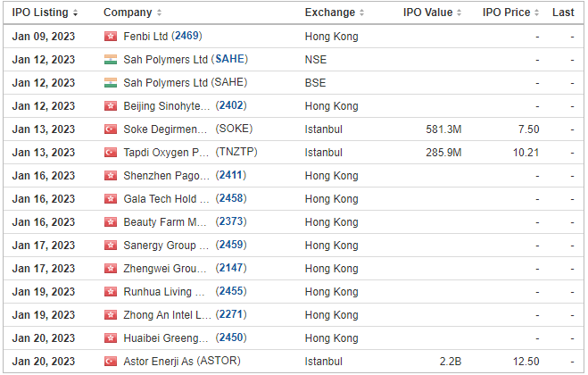The height and width of the screenshot is (375, 588).
Task: Click Turkey flag beside Tapdi Oxygen
Action: click(111, 153)
